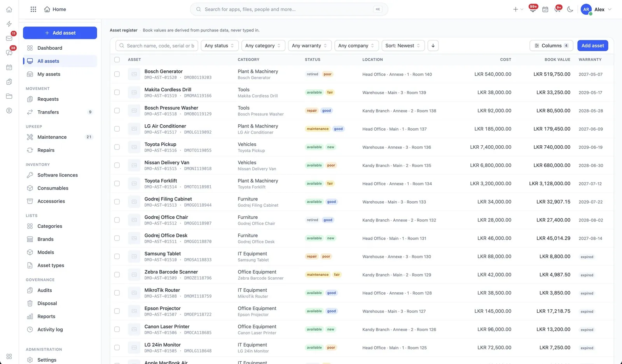Screen dimensions: 622x364
Task: Open Consumables in the sidebar
Action: pos(60,188)
